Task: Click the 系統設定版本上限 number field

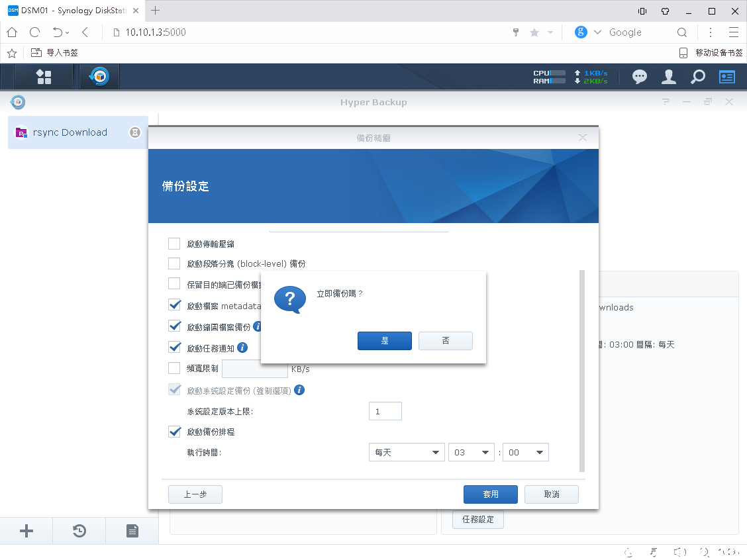Action: click(x=385, y=411)
